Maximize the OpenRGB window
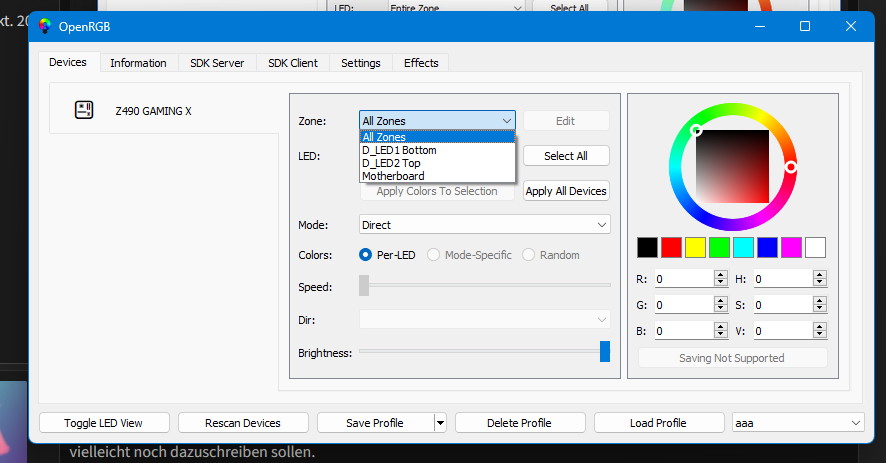This screenshot has width=886, height=463. point(805,26)
